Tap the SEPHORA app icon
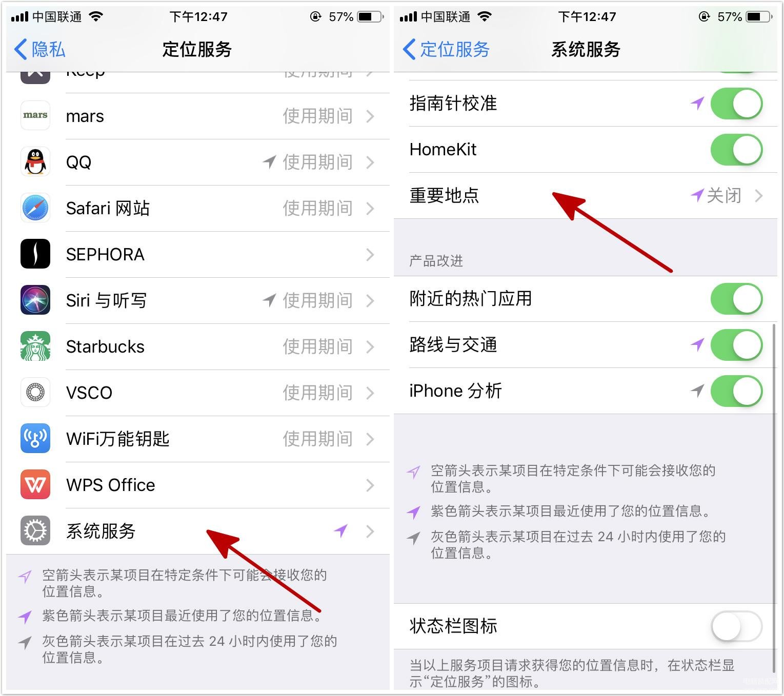 coord(35,254)
